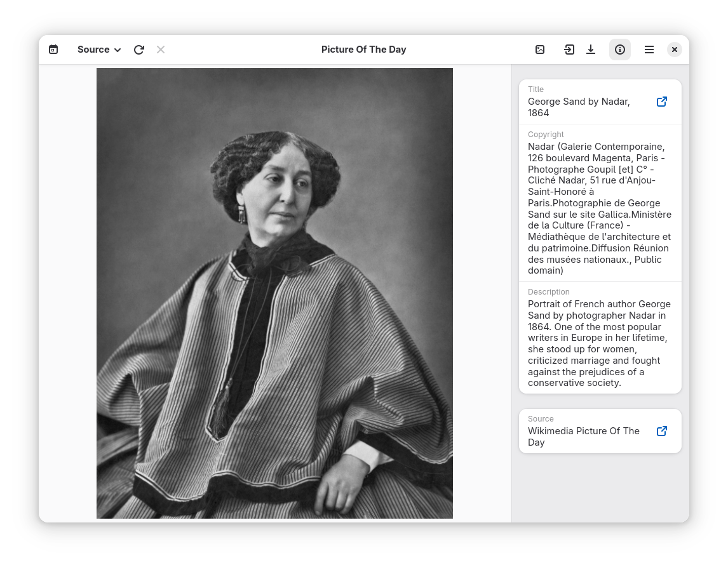Open the calendar date picker icon
The image size is (728, 565).
[x=53, y=50]
